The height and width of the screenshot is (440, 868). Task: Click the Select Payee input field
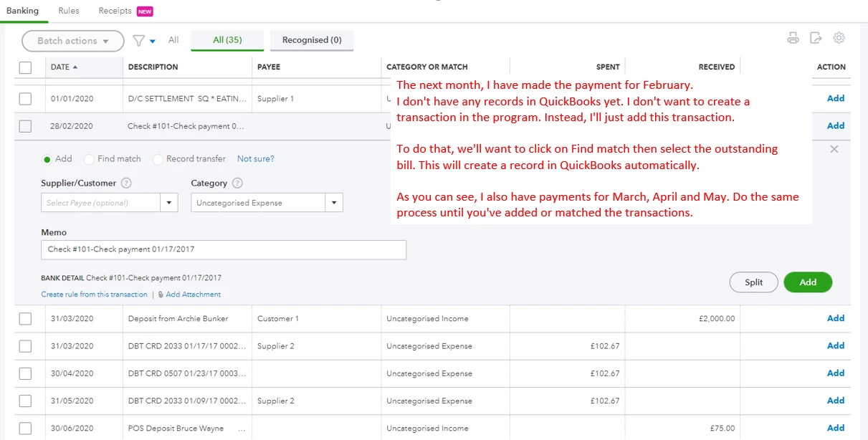coord(101,203)
